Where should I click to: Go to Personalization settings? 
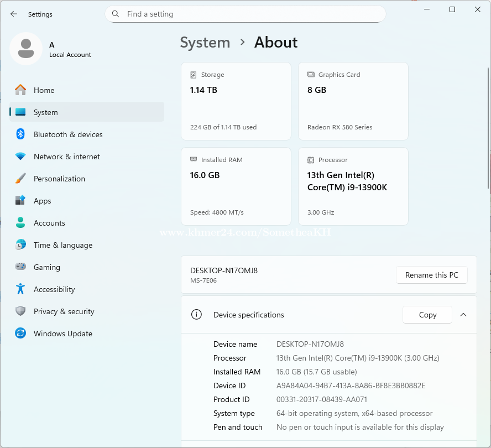click(59, 179)
